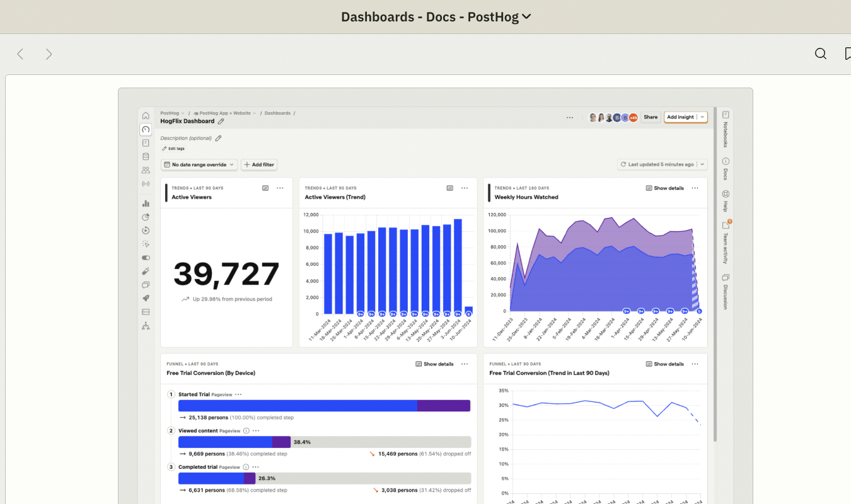851x504 pixels.
Task: Select the Database icon in the left sidebar
Action: [x=146, y=156]
